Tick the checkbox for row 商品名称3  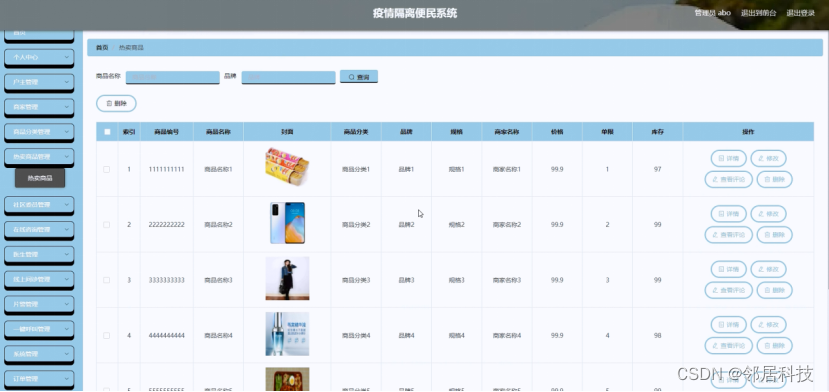click(107, 280)
